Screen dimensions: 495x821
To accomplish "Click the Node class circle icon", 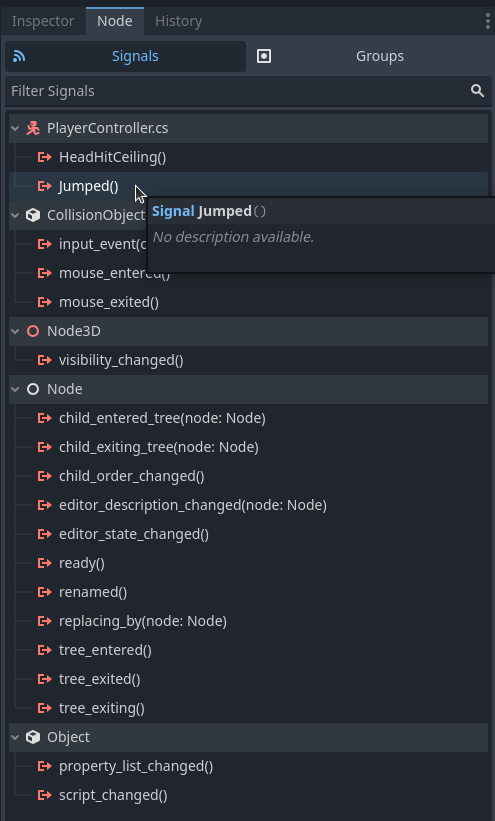I will pyautogui.click(x=33, y=389).
